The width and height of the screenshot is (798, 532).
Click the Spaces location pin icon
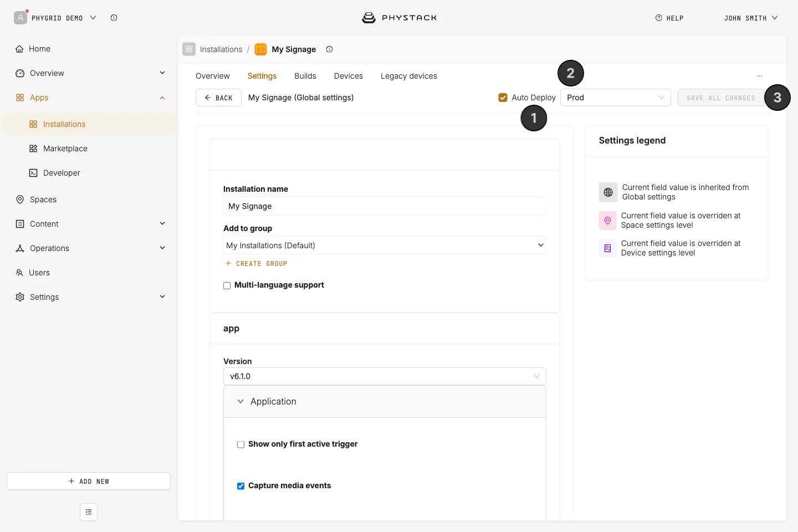(20, 199)
